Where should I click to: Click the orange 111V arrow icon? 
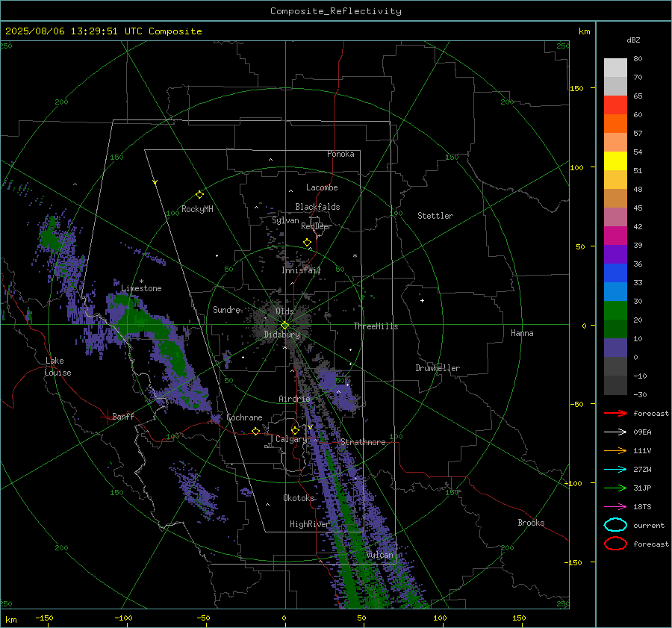tap(615, 450)
